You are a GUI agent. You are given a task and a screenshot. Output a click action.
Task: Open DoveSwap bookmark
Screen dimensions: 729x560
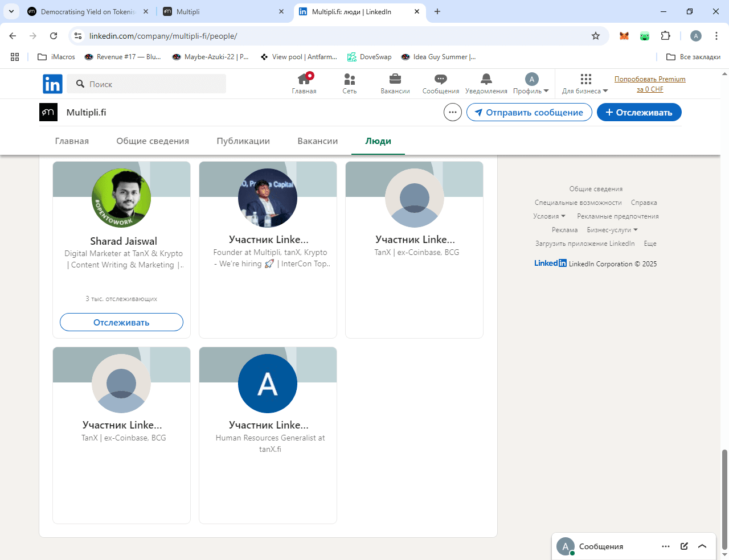(370, 57)
